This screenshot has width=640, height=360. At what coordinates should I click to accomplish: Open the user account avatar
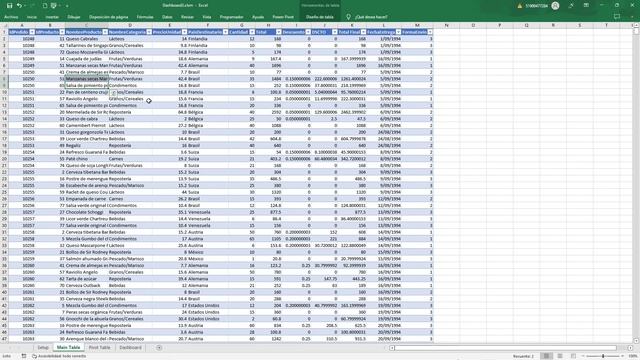pyautogui.click(x=555, y=6)
